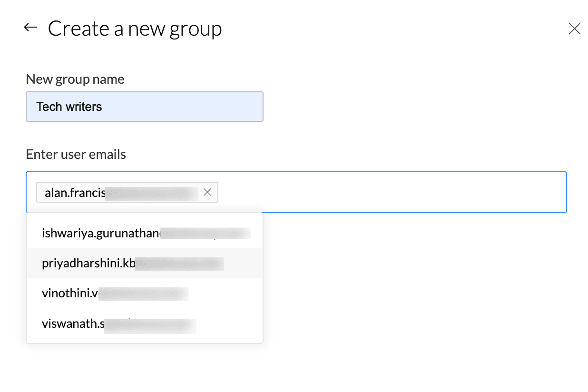The image size is (588, 392).
Task: Click the blurred part of ishwariya.gurunathan entry
Action: tap(206, 233)
